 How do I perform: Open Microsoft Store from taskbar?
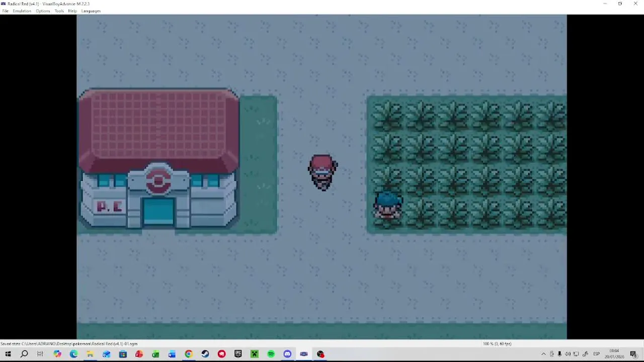click(123, 354)
